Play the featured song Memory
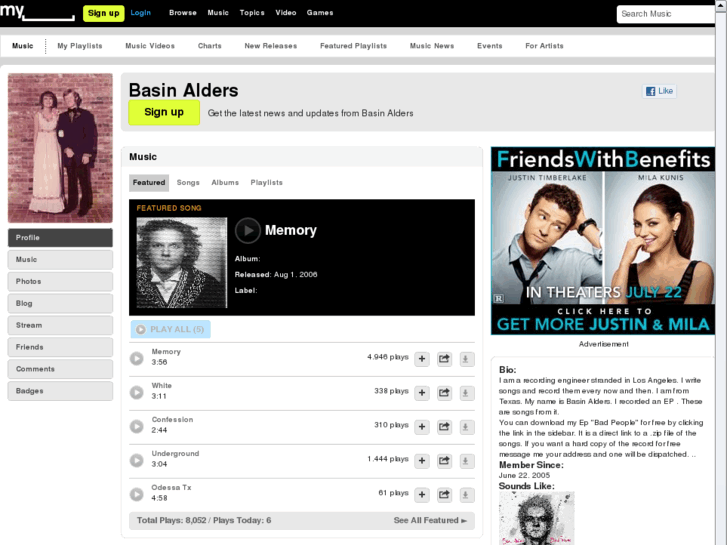The width and height of the screenshot is (727, 545). tap(248, 231)
